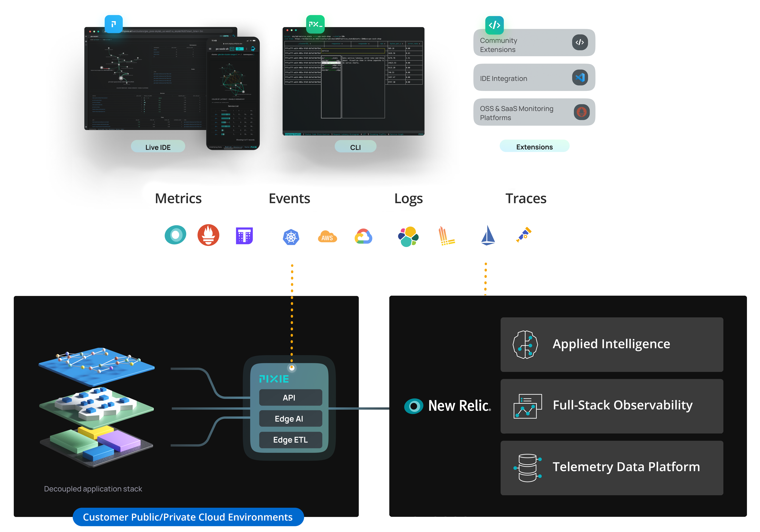Click PX script icon beside px-sock-sh on mobile

tap(232, 49)
